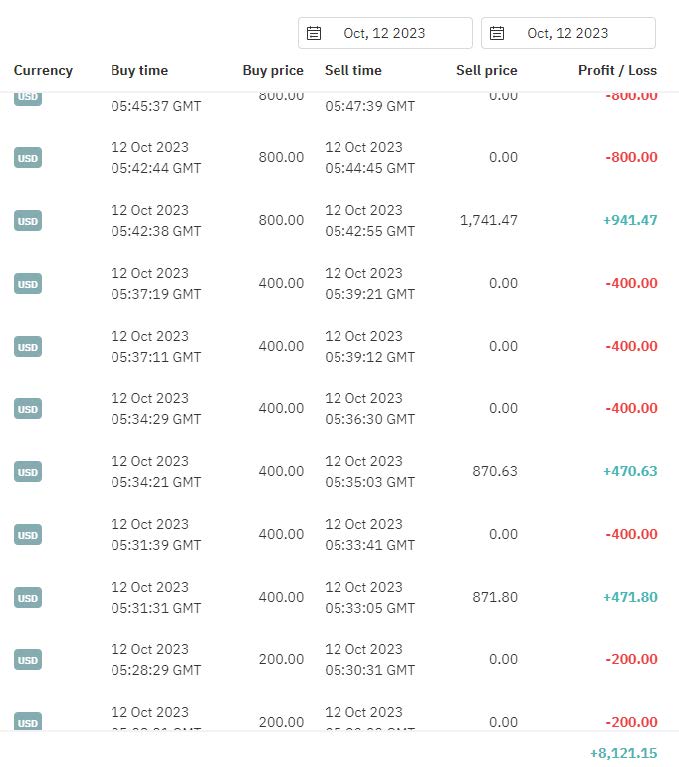Select the +471.80 profit entry

pyautogui.click(x=630, y=597)
